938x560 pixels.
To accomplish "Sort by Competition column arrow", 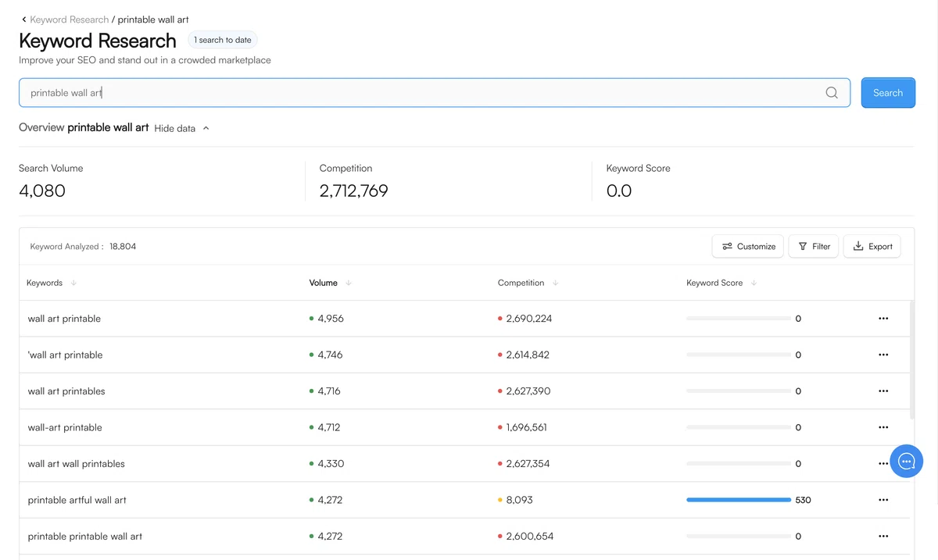I will coord(555,283).
